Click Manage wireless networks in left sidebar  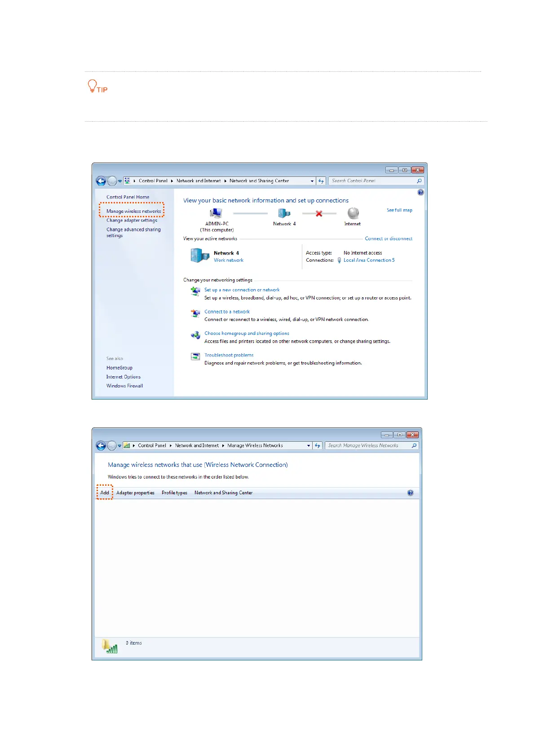[x=133, y=211]
